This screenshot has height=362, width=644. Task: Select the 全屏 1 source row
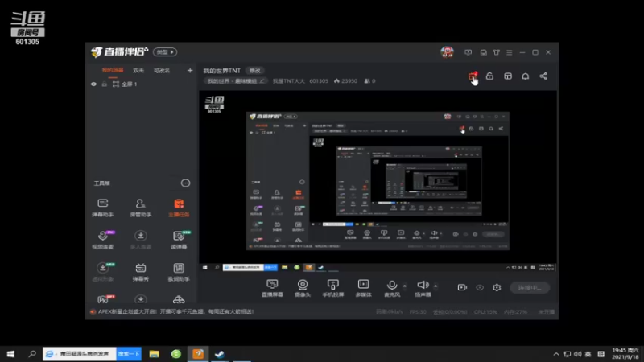141,84
